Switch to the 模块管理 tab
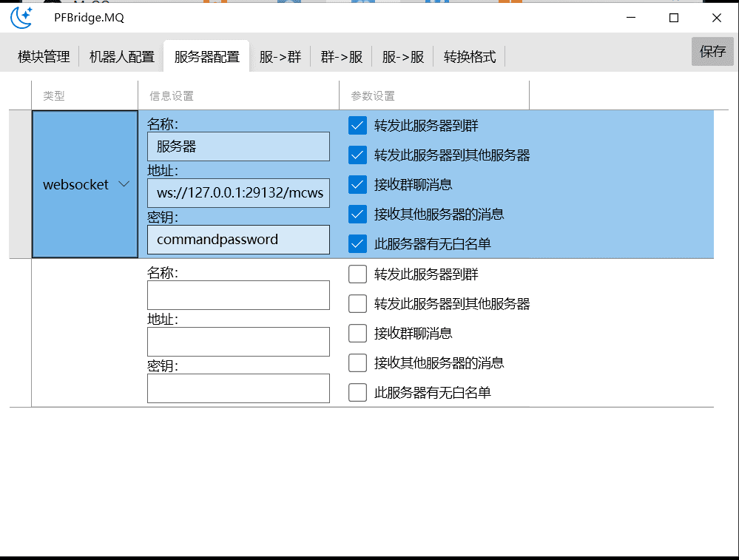739x560 pixels. click(44, 56)
